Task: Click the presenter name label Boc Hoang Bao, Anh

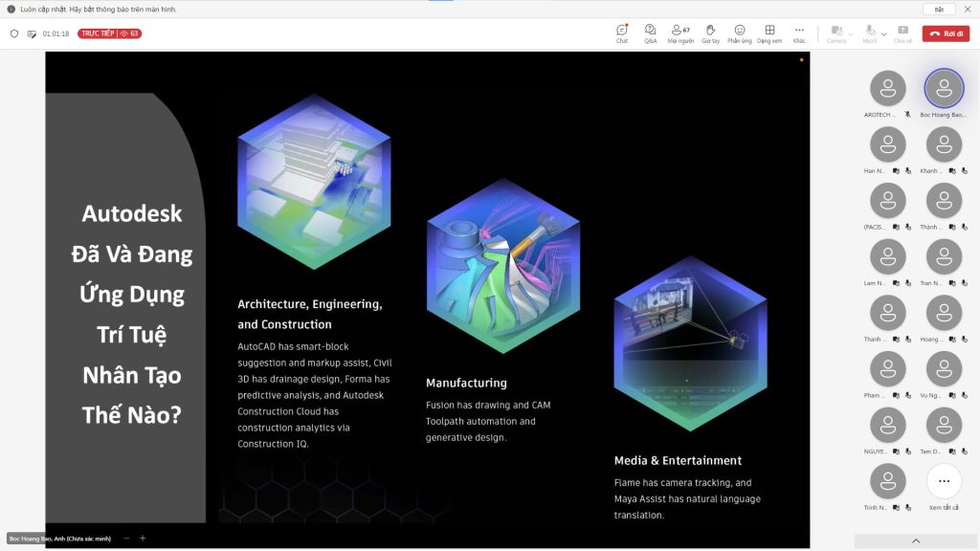Action: (60, 539)
